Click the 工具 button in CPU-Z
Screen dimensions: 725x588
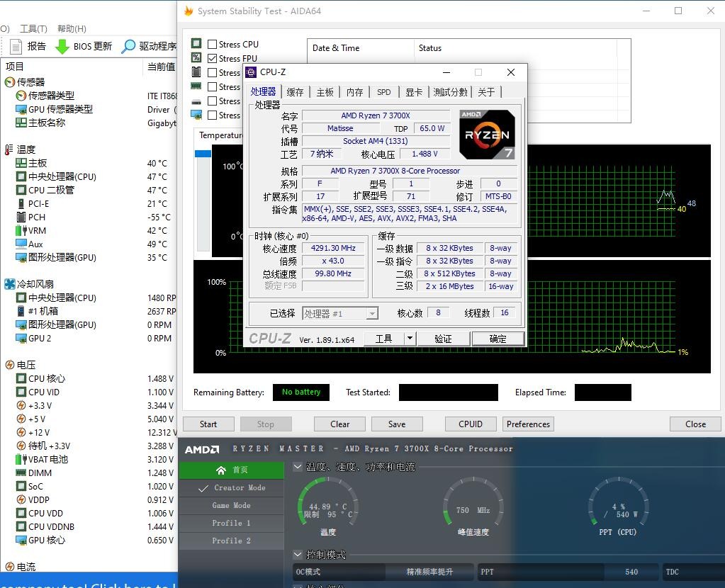coord(384,339)
